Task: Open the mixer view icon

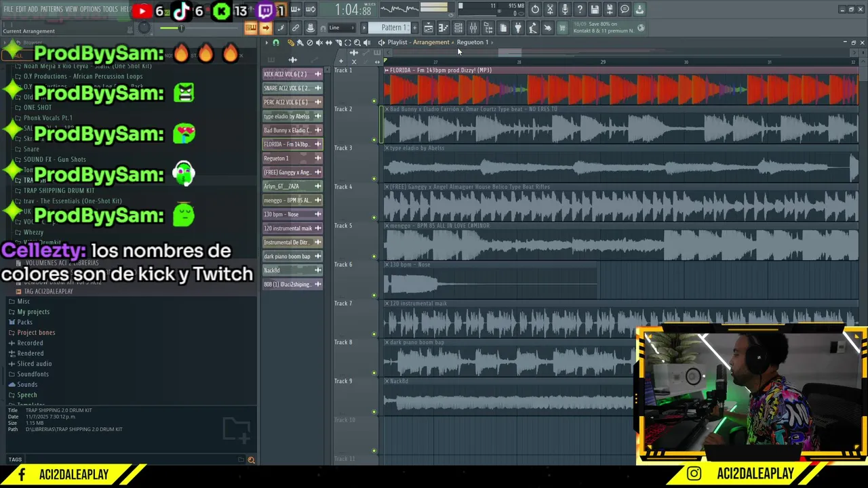Action: click(473, 28)
